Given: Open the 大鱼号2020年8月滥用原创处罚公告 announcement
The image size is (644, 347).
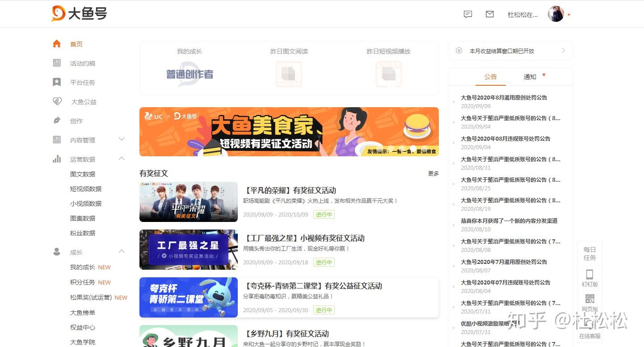Looking at the screenshot, I should click(504, 98).
